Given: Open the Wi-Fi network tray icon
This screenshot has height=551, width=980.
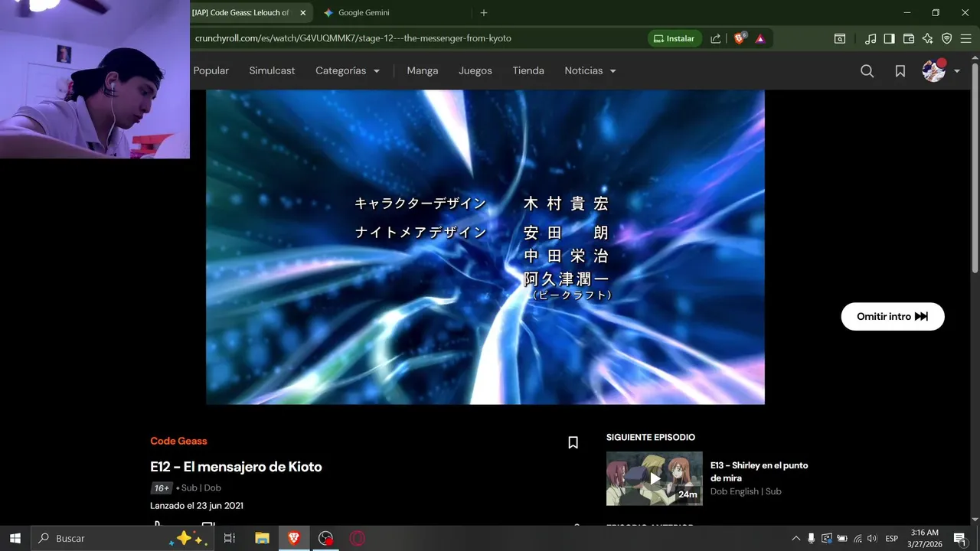Looking at the screenshot, I should click(857, 538).
